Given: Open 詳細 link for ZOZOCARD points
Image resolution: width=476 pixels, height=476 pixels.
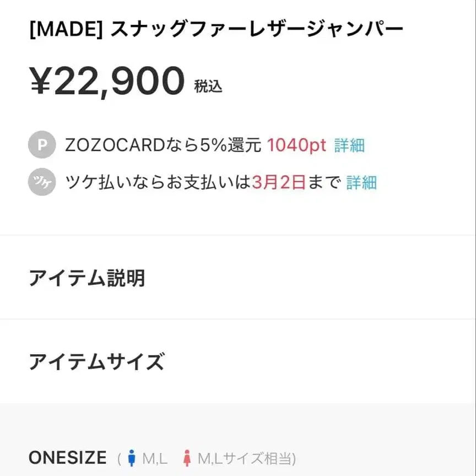Looking at the screenshot, I should point(349,145).
